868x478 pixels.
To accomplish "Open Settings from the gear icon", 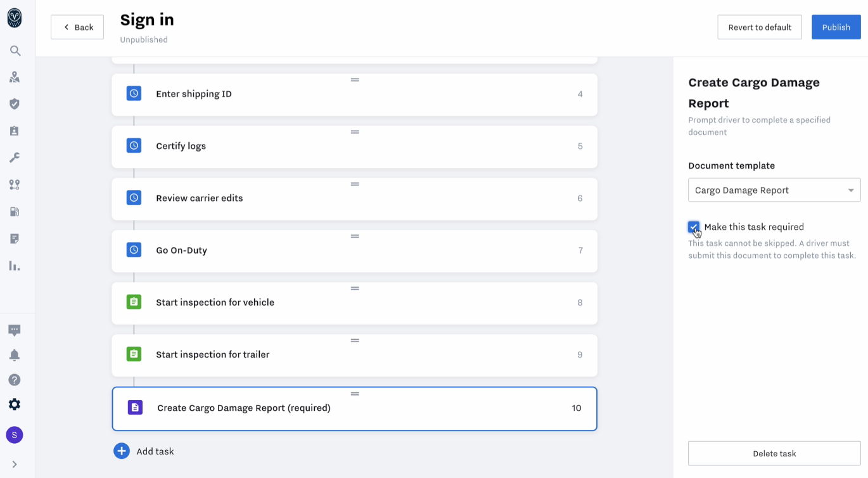I will click(15, 404).
